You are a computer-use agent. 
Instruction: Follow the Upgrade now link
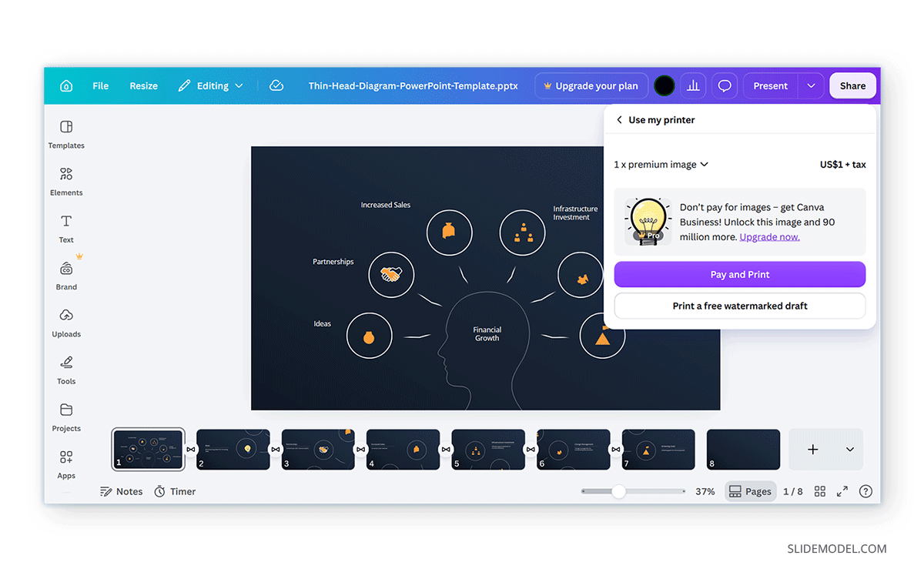(x=769, y=237)
